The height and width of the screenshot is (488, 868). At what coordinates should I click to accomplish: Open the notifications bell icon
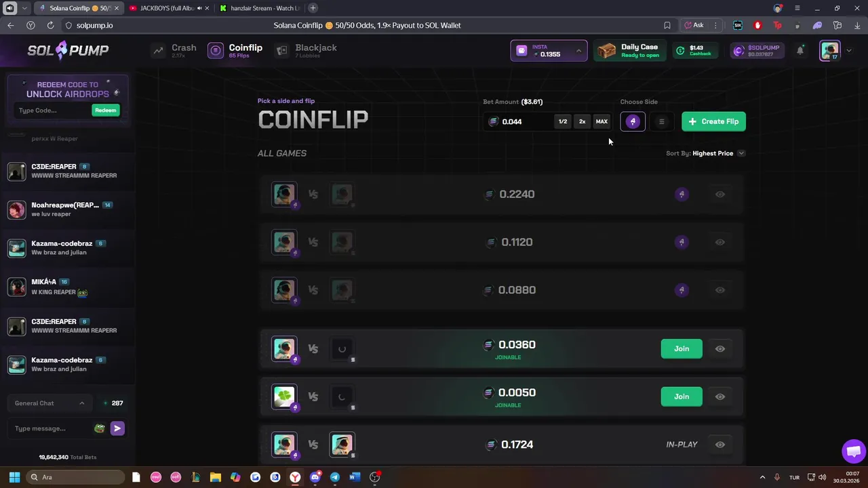click(800, 51)
